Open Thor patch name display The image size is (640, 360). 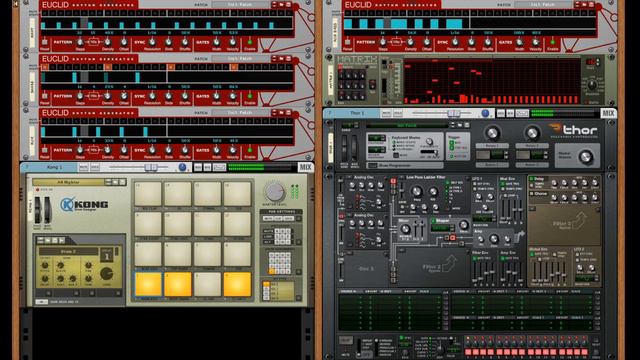click(x=406, y=125)
